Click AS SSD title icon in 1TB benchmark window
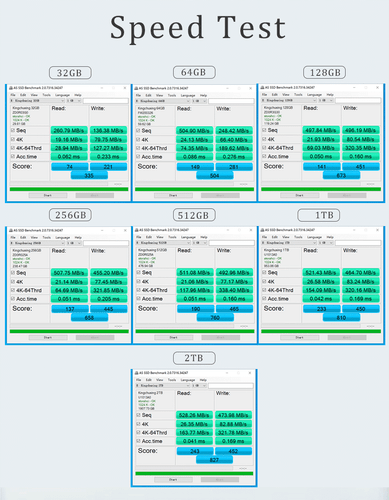Viewport: 389px width, 500px height. 262,230
